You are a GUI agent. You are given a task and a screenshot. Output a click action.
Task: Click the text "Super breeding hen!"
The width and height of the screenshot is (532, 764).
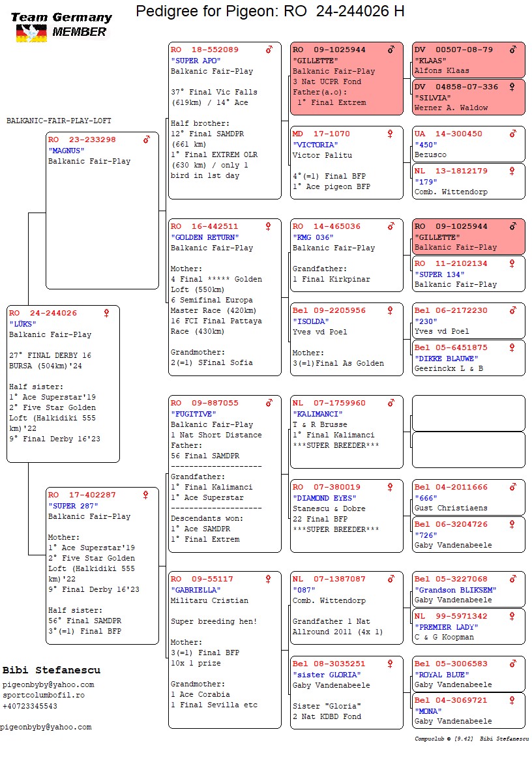(213, 622)
